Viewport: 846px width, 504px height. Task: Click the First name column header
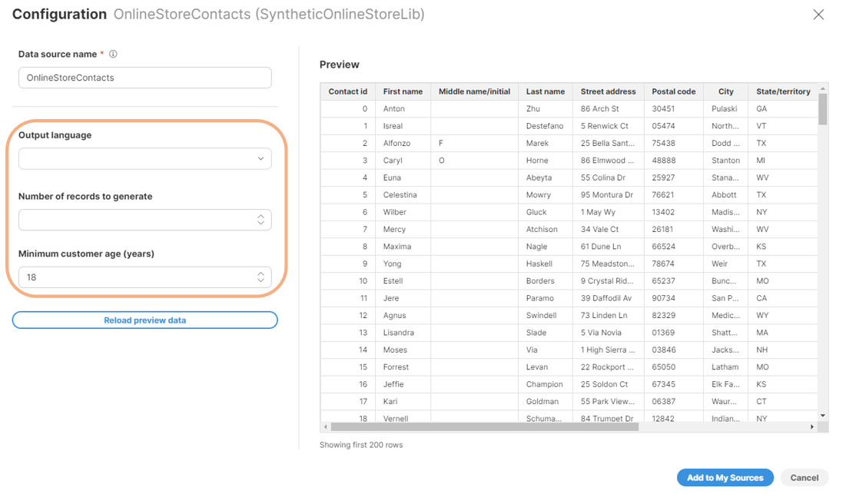tap(403, 91)
